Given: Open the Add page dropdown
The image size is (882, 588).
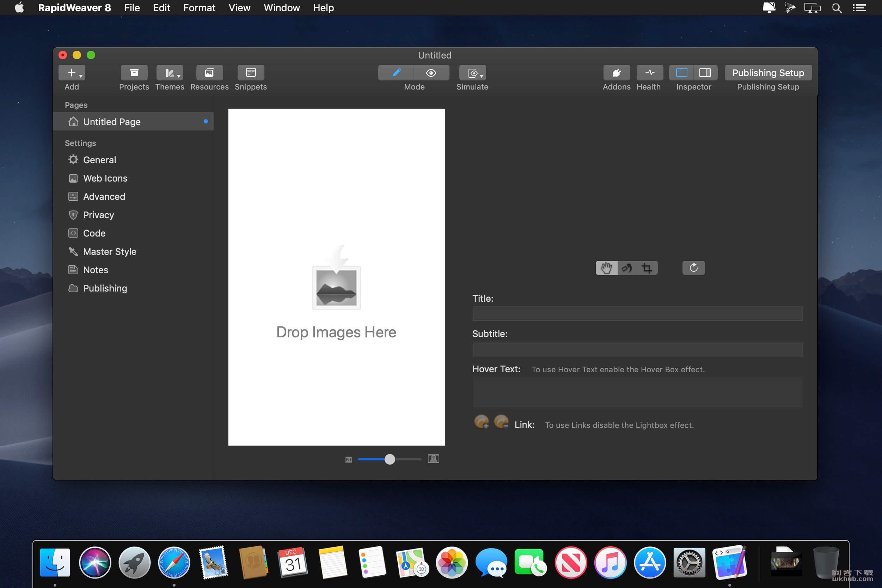Looking at the screenshot, I should coord(72,73).
